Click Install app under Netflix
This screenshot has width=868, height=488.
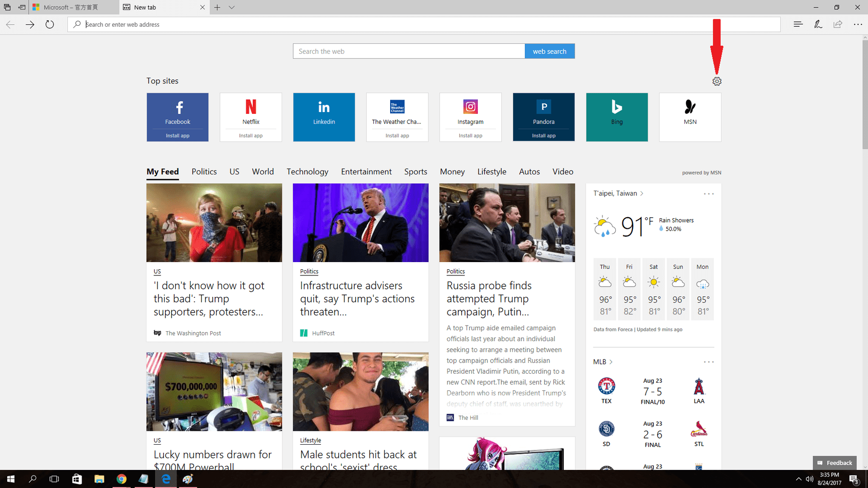point(251,135)
